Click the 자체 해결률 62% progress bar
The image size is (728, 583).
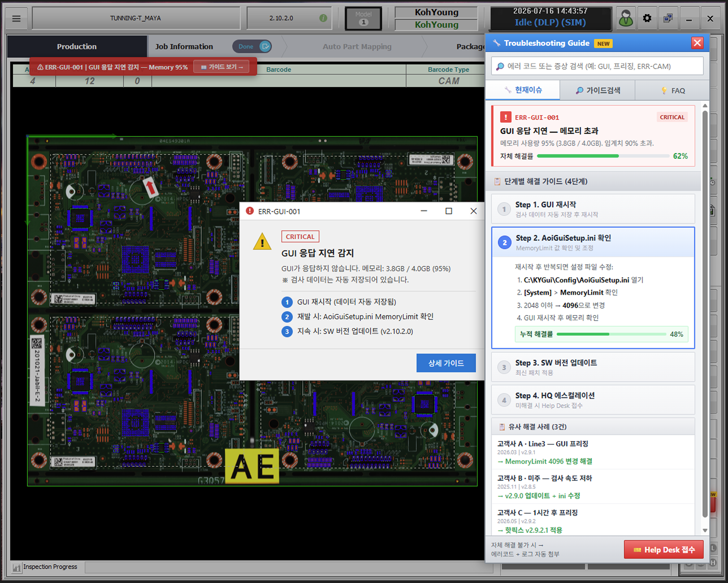point(603,156)
